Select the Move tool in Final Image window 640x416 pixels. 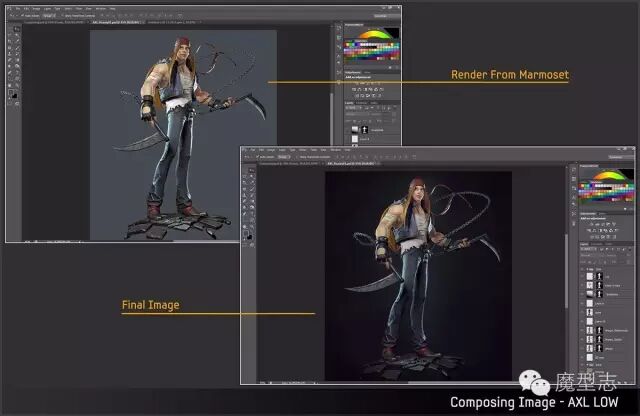252,170
